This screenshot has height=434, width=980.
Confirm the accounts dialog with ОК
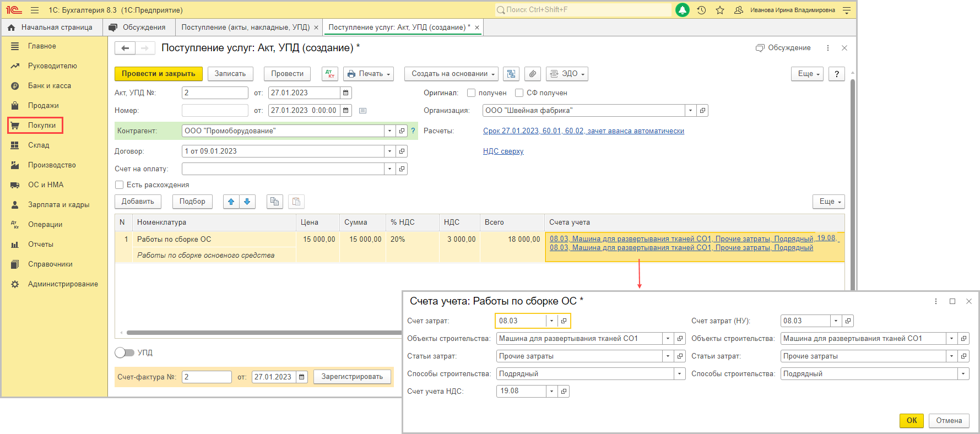912,421
